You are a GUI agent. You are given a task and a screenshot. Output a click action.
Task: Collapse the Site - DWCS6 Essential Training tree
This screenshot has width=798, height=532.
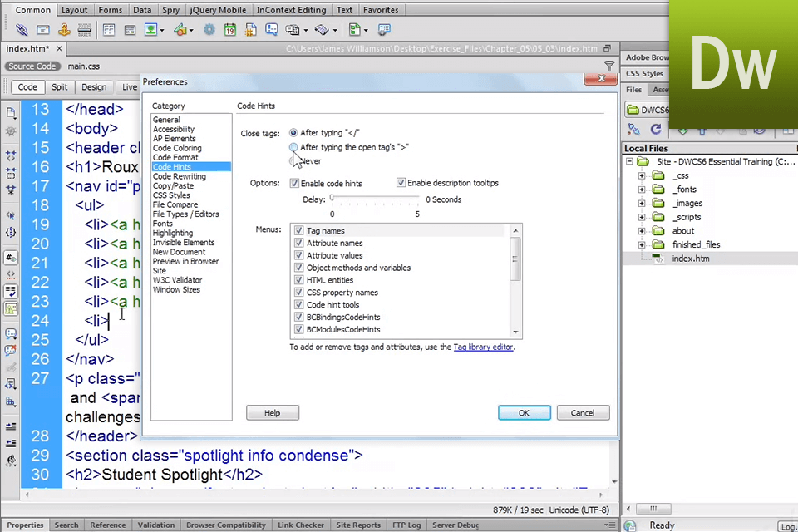point(629,162)
